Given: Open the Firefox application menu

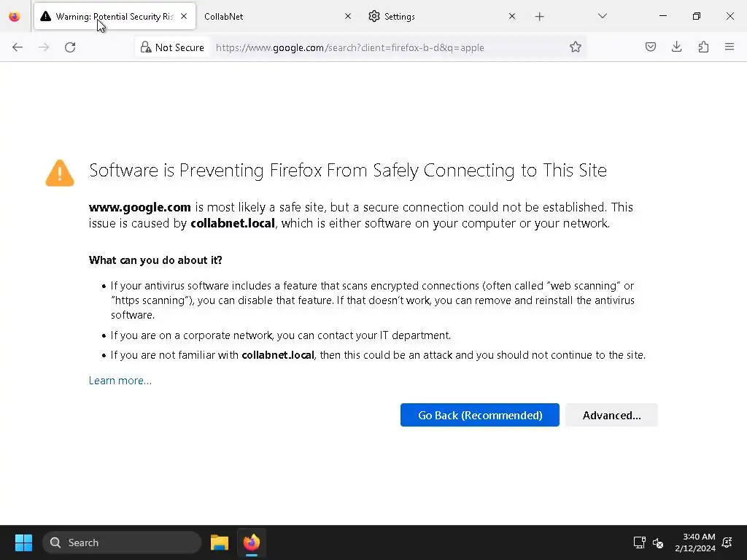Looking at the screenshot, I should click(x=729, y=47).
